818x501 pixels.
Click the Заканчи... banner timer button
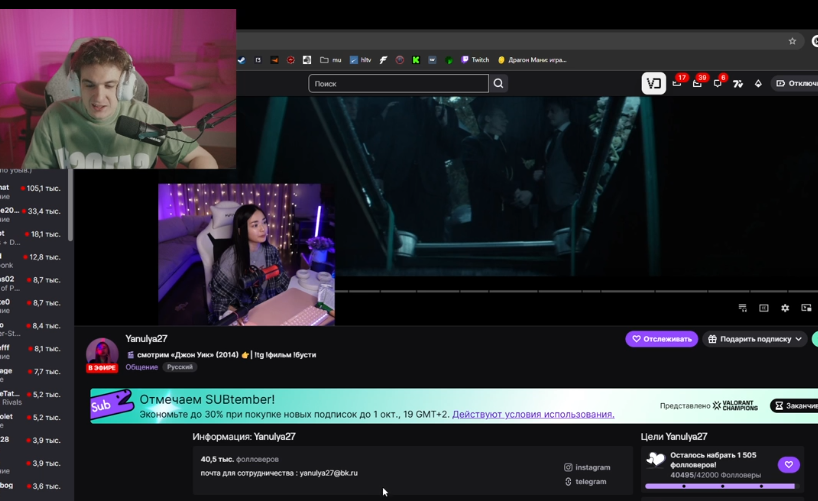coord(794,405)
